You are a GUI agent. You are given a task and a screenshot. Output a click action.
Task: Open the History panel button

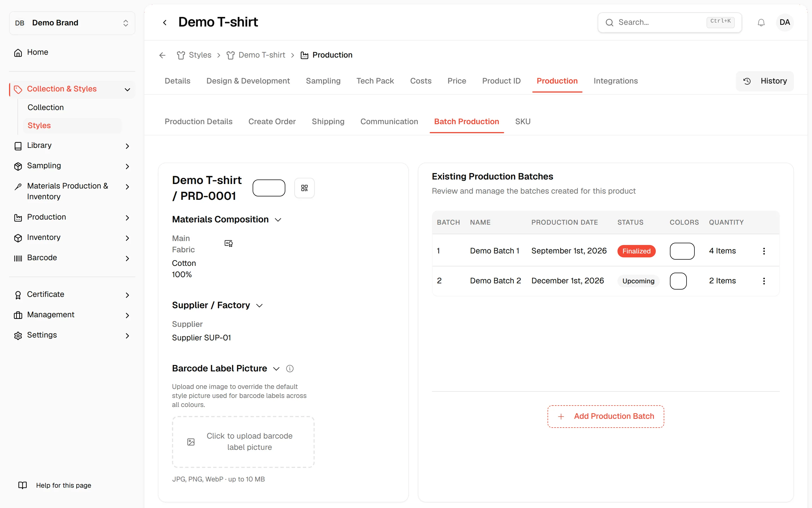click(765, 81)
